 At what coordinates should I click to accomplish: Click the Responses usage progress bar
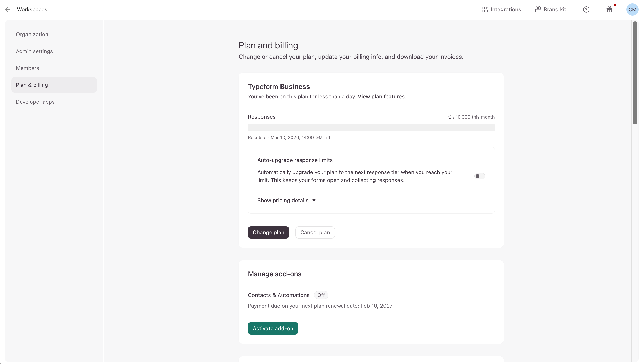tap(371, 128)
